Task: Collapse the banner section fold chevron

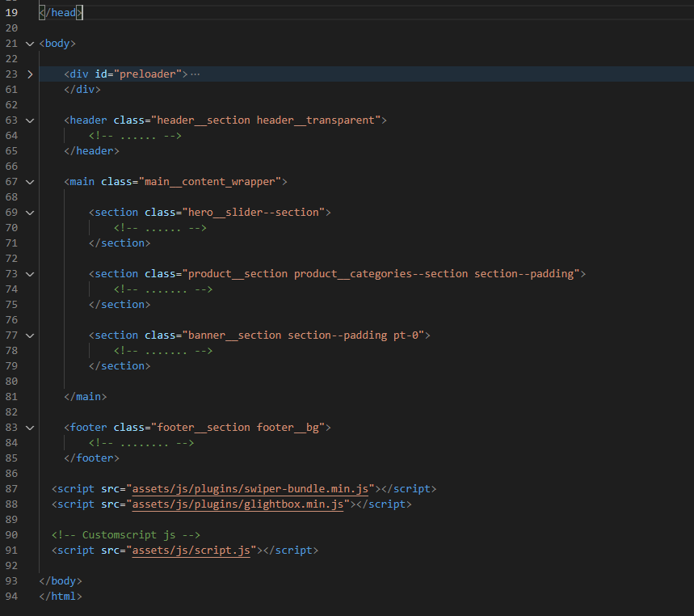Action: 30,335
